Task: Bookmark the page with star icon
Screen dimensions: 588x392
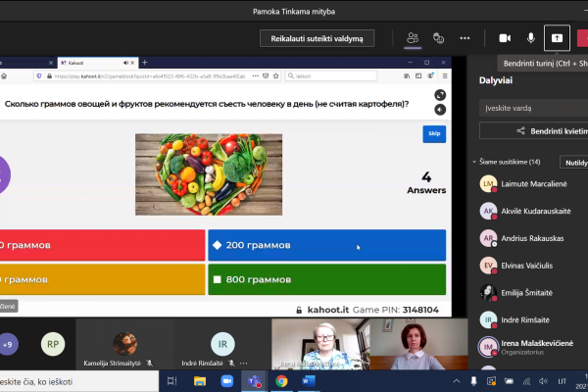Action: tap(276, 76)
